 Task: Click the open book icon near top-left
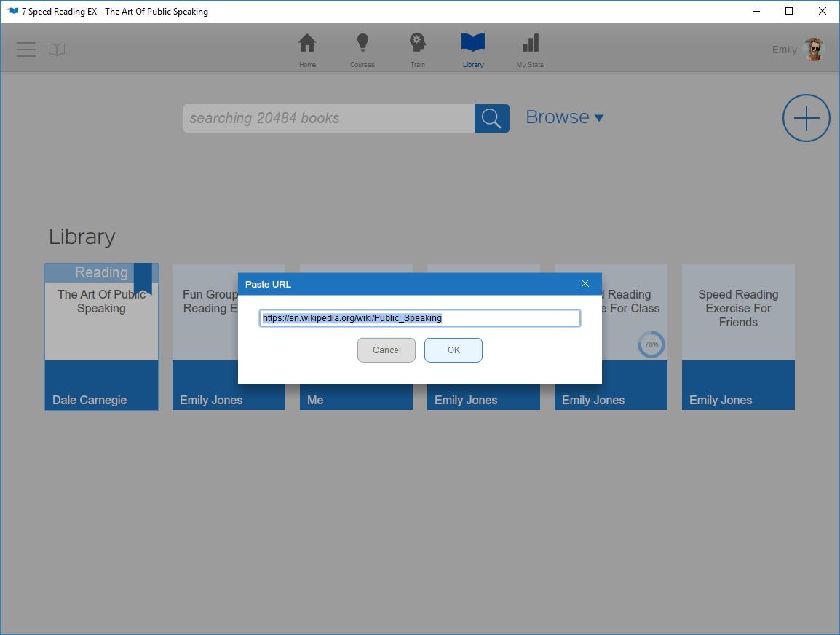click(57, 50)
